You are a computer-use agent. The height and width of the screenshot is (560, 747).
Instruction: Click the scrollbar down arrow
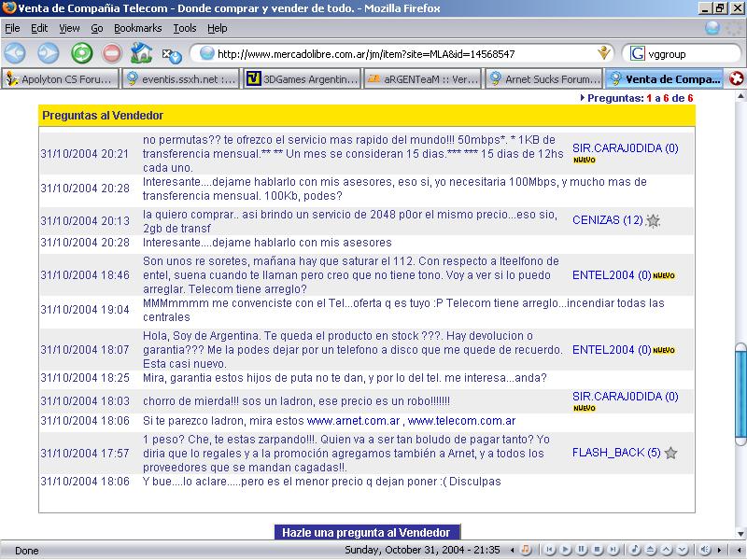740,533
